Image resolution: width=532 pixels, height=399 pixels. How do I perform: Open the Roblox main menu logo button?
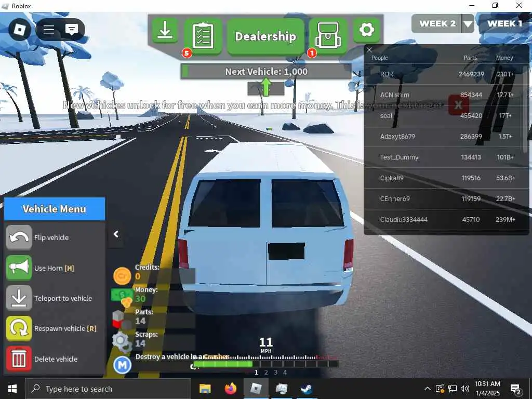point(20,30)
